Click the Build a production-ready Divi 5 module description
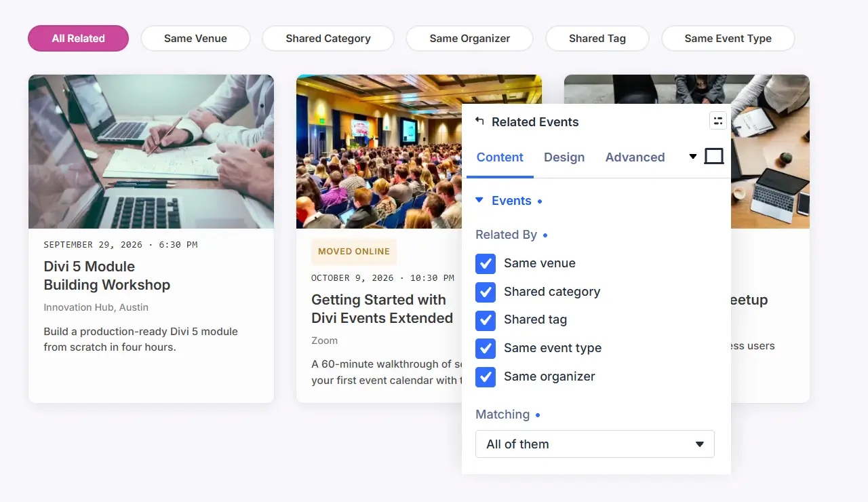868x502 pixels. pos(141,339)
